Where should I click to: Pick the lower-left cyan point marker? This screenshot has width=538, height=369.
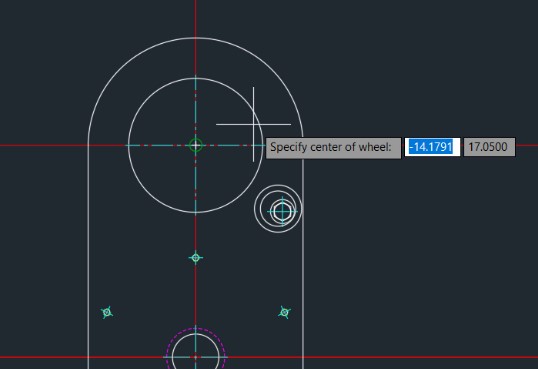[x=107, y=312]
